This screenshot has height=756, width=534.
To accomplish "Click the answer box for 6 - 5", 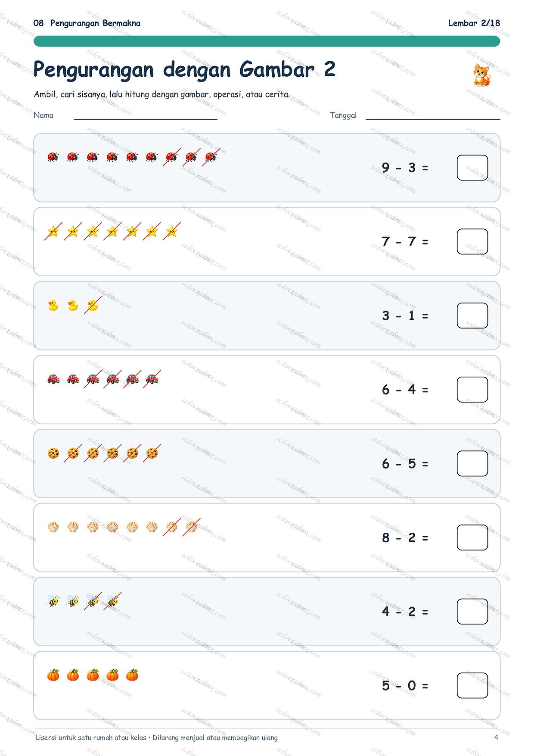I will [472, 463].
